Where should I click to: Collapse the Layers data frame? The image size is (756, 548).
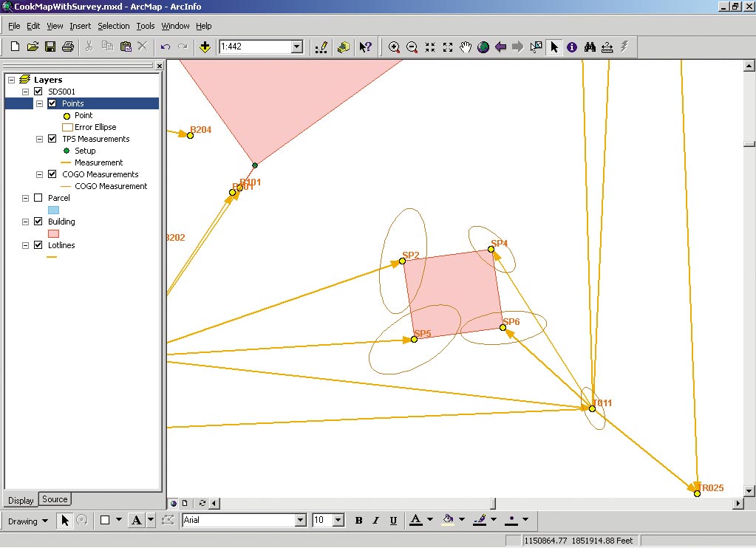[12, 80]
